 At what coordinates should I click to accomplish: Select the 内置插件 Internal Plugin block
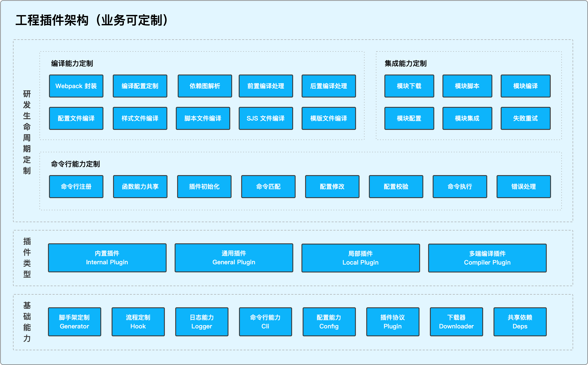point(107,258)
